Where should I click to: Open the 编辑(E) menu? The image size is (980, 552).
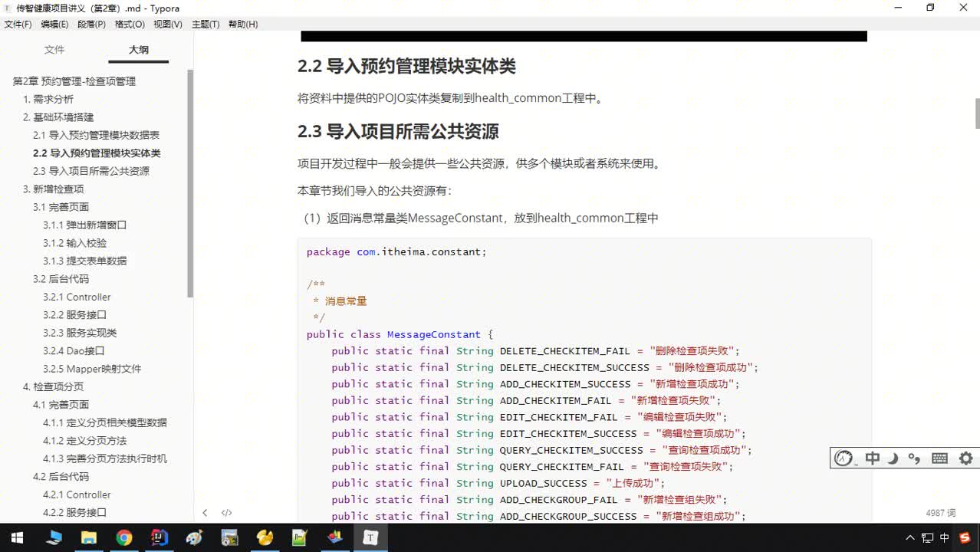click(x=54, y=25)
